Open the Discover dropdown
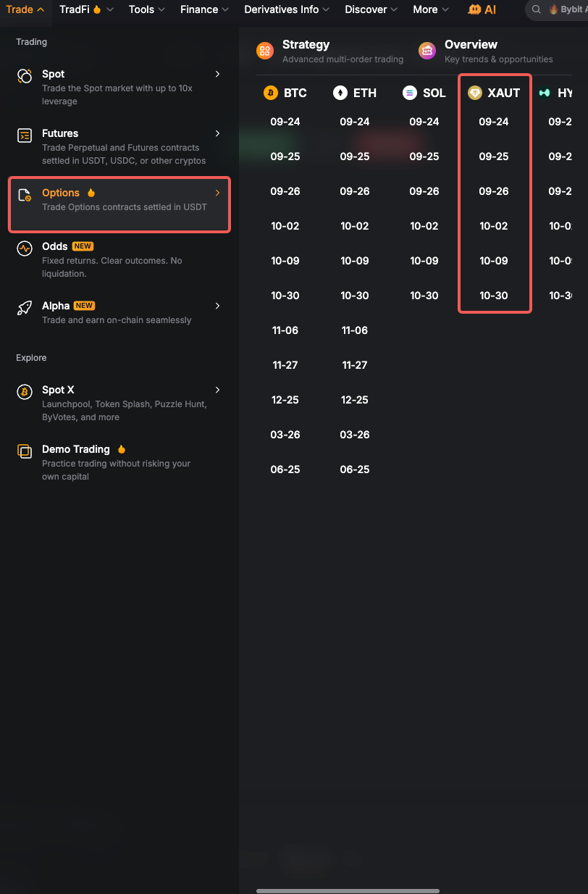The height and width of the screenshot is (894, 588). point(371,9)
